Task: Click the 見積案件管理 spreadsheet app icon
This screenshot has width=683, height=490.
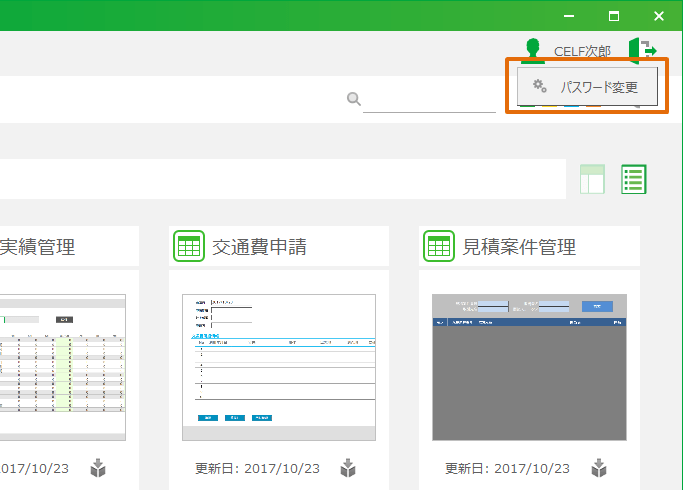Action: (x=438, y=246)
